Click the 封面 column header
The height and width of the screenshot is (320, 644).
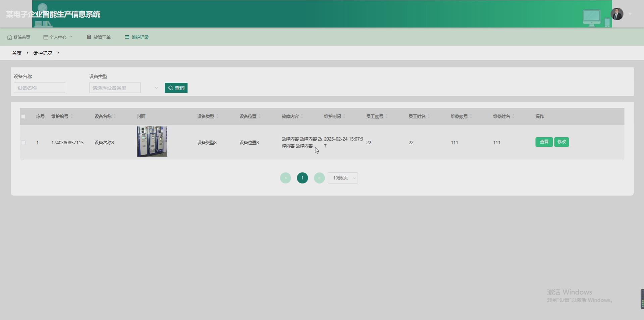tap(141, 116)
